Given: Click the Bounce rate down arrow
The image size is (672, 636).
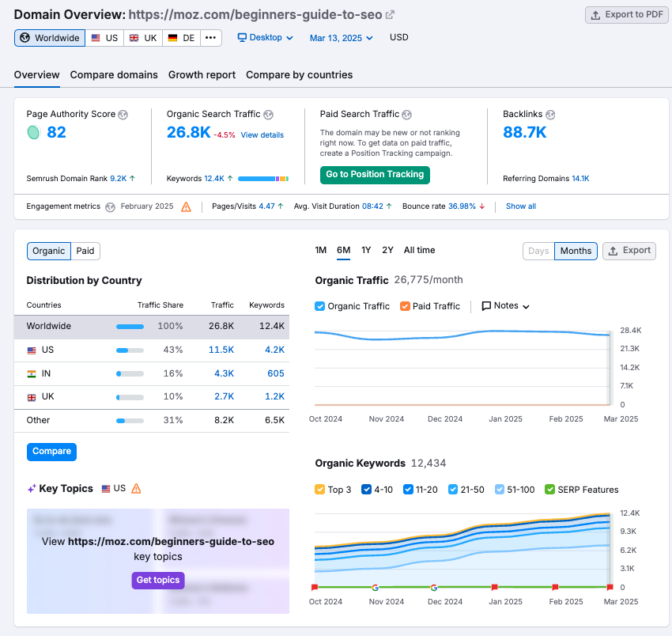Looking at the screenshot, I should point(482,206).
